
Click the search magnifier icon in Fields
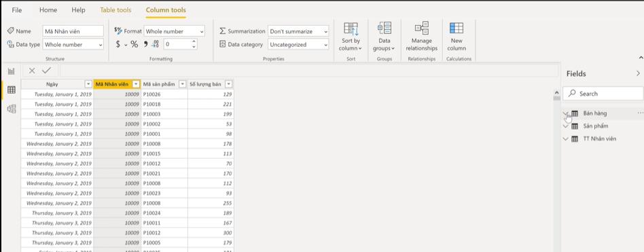point(572,94)
